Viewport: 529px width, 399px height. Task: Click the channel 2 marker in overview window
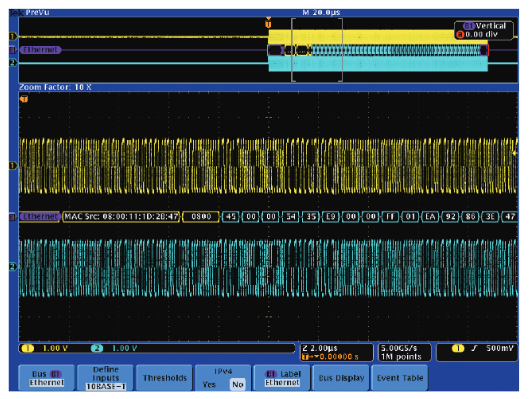pyautogui.click(x=13, y=63)
